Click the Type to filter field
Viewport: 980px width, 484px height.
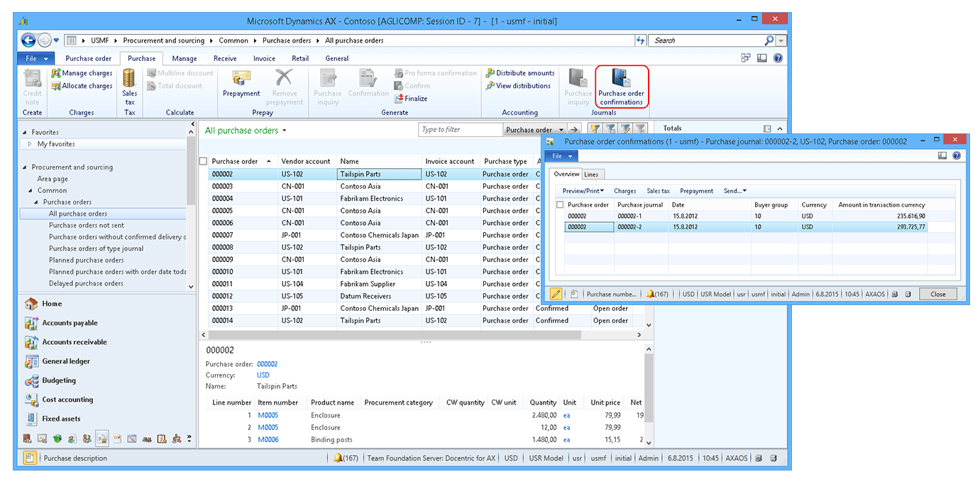(x=461, y=130)
